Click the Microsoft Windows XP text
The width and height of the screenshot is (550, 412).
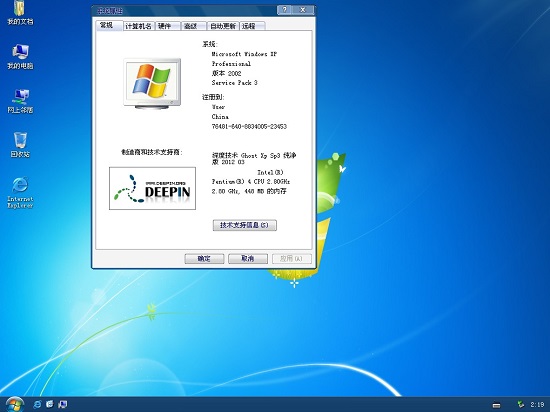(x=244, y=54)
